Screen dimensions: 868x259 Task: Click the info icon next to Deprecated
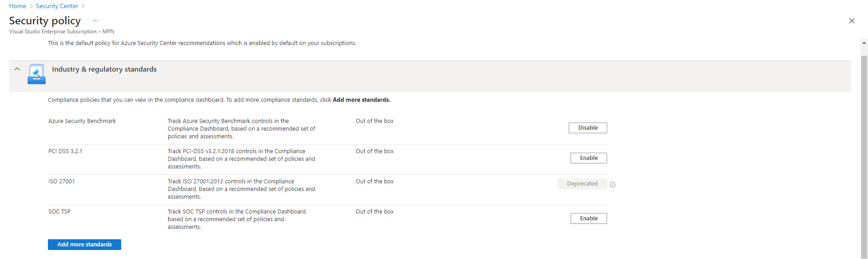pos(613,185)
